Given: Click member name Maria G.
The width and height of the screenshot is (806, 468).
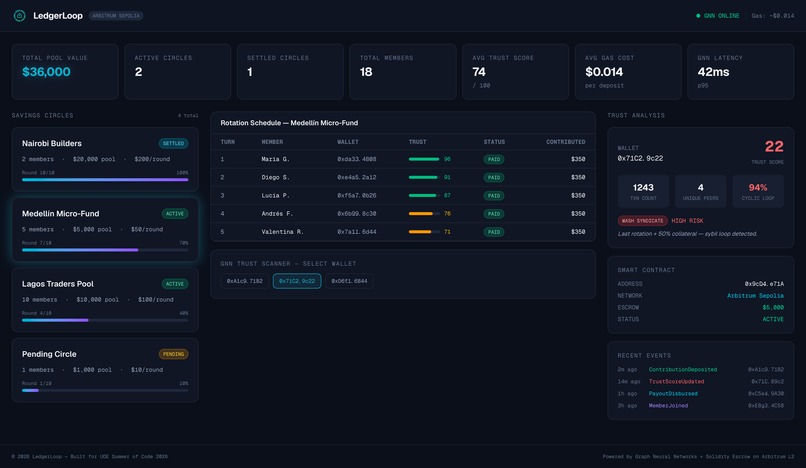Looking at the screenshot, I should pyautogui.click(x=276, y=159).
